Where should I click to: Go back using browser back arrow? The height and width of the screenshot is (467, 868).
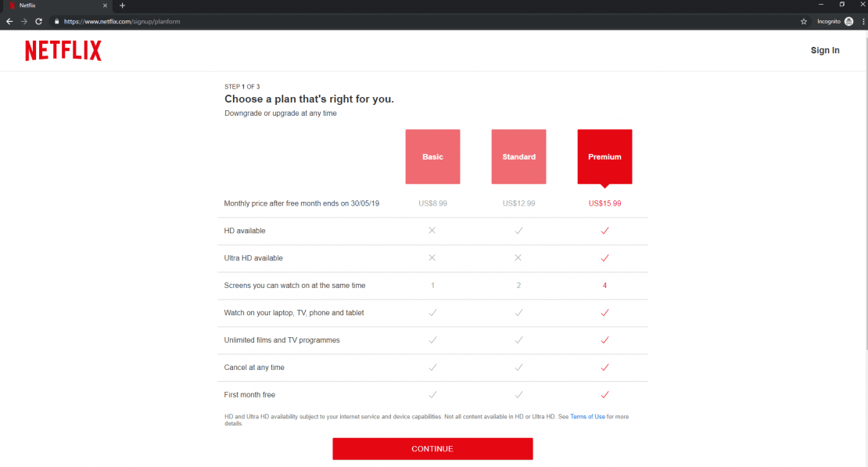(x=9, y=21)
